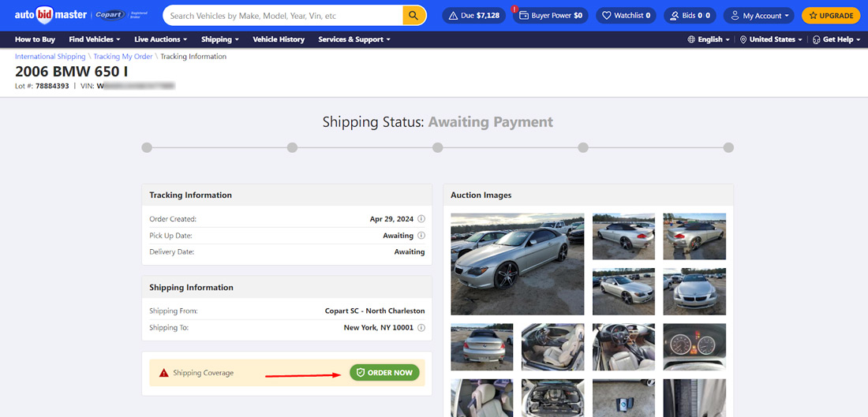Click the Apr 29, 2024 date
Screen dimensions: 868x417
391,219
